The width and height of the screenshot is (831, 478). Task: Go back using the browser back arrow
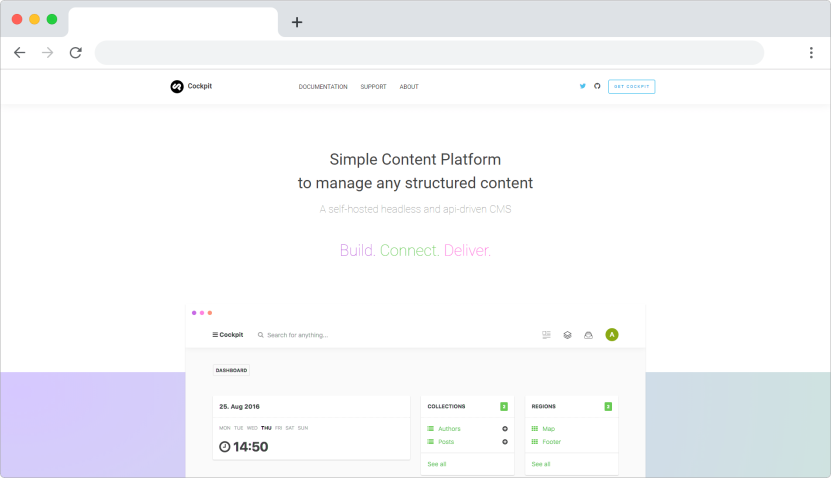(20, 52)
